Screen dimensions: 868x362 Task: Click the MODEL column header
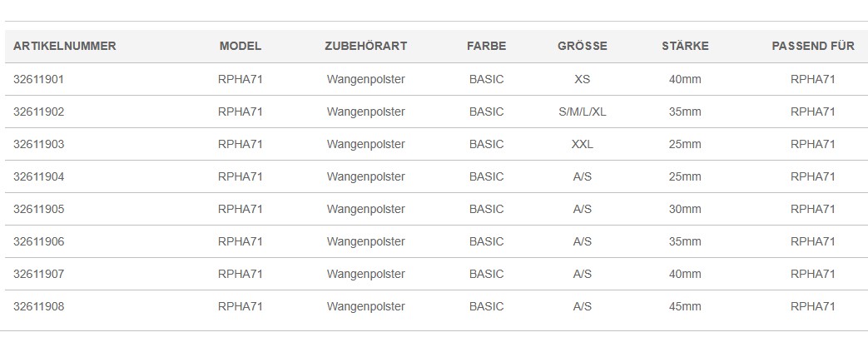pos(241,46)
